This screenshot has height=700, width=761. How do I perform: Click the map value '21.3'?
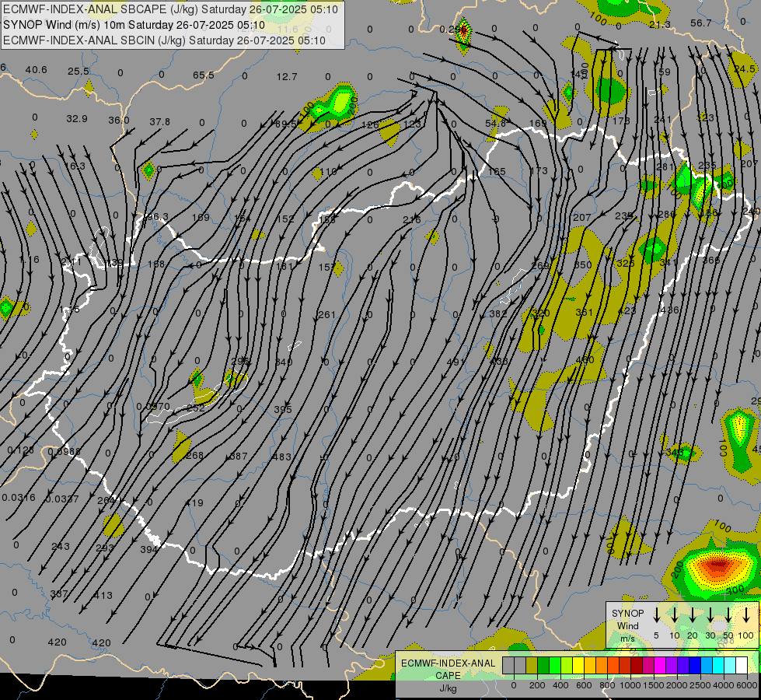660,25
